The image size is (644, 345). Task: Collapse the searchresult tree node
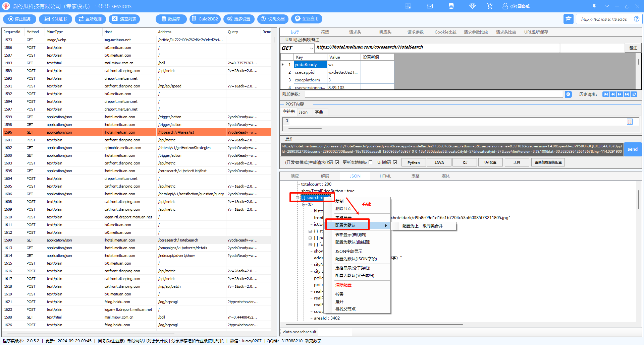(297, 198)
